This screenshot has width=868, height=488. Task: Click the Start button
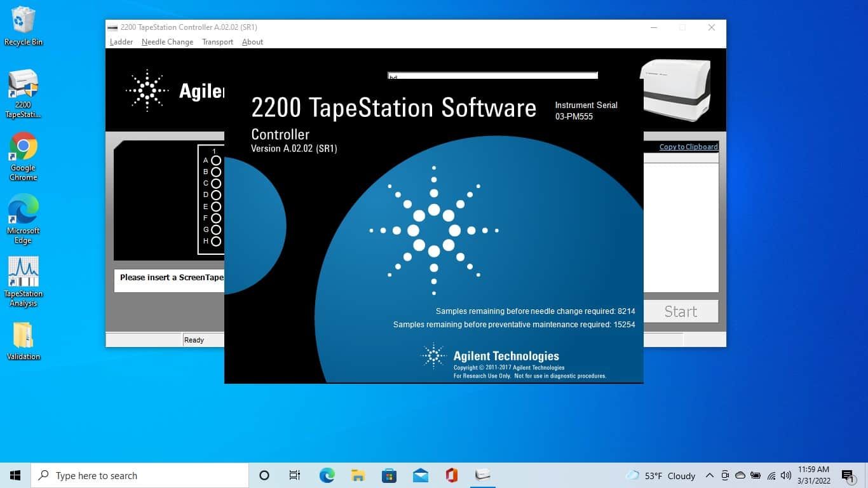tap(681, 311)
